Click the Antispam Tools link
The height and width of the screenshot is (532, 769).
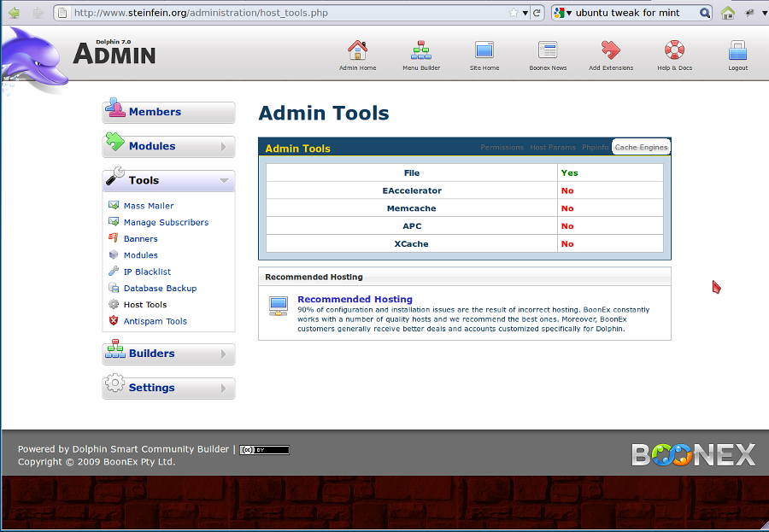click(155, 322)
